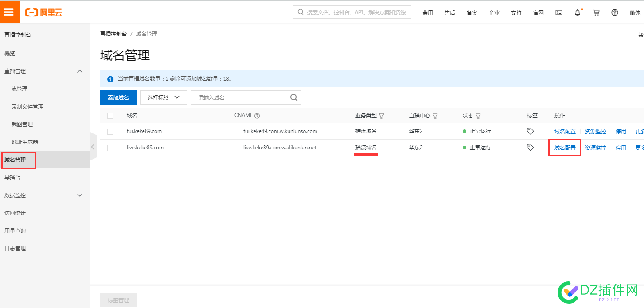This screenshot has height=308, width=644.
Task: Click the 播流域名 business type cell
Action: point(366,147)
